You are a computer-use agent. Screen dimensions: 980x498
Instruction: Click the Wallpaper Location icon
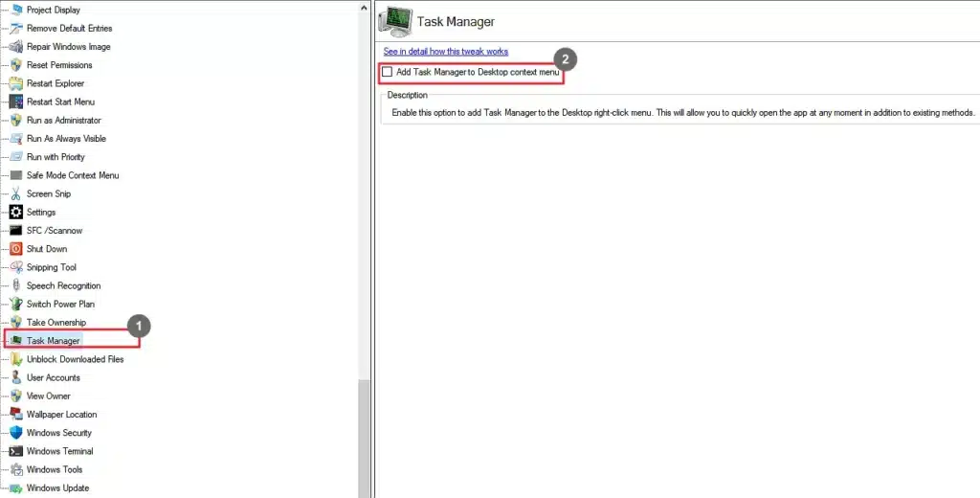tap(16, 414)
